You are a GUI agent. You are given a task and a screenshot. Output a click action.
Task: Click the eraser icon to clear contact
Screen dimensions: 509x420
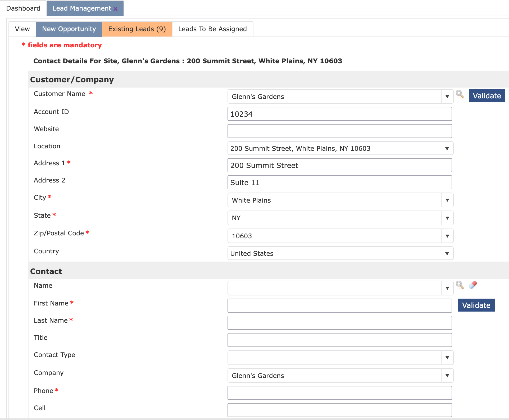[x=473, y=285]
